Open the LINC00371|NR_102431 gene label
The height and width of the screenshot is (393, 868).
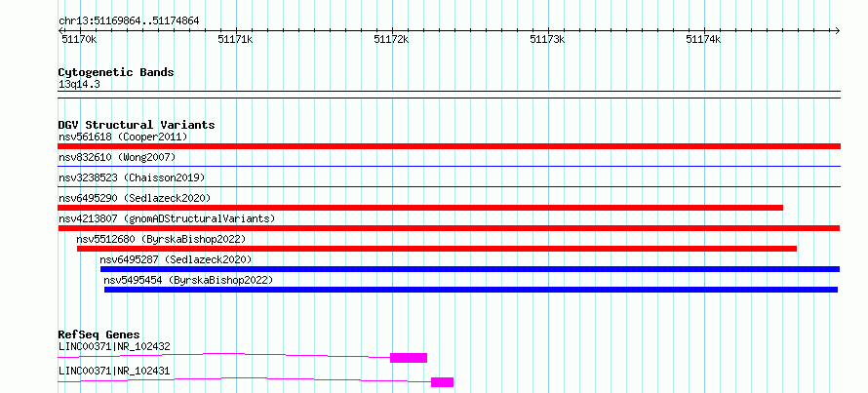tap(114, 372)
